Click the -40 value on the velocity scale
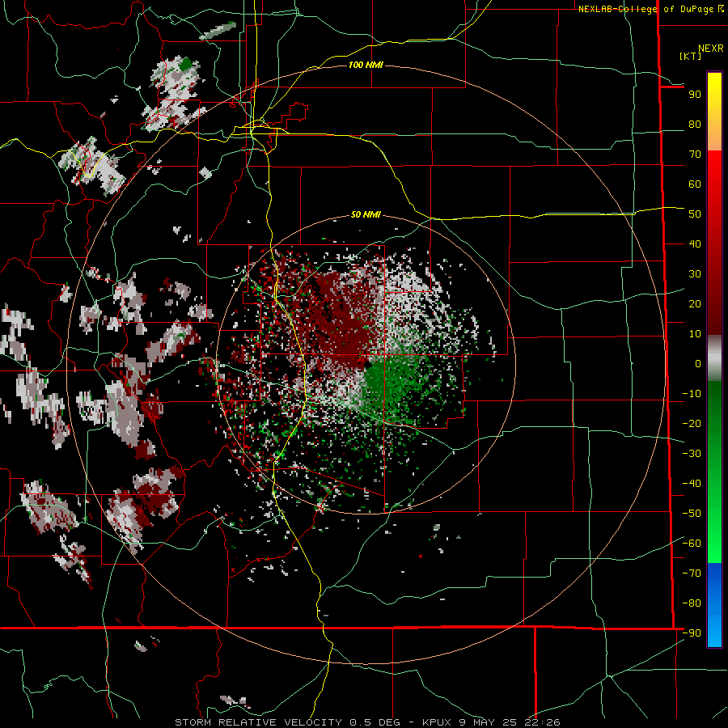The height and width of the screenshot is (728, 728). point(692,484)
